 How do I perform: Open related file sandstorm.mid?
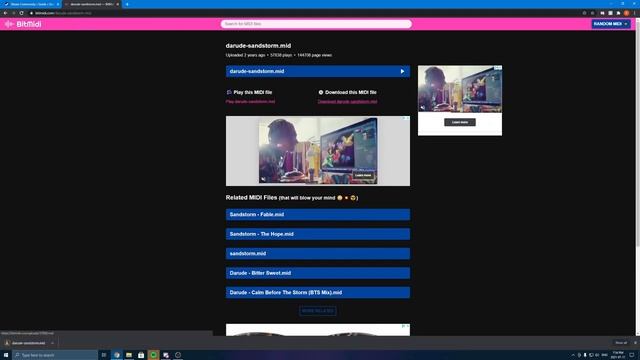click(318, 253)
